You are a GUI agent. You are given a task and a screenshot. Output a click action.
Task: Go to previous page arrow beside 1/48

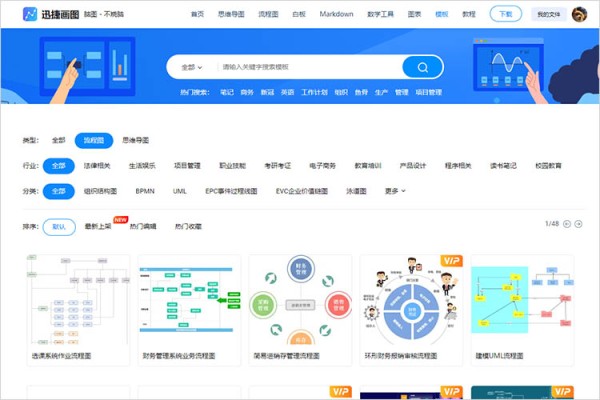(567, 224)
